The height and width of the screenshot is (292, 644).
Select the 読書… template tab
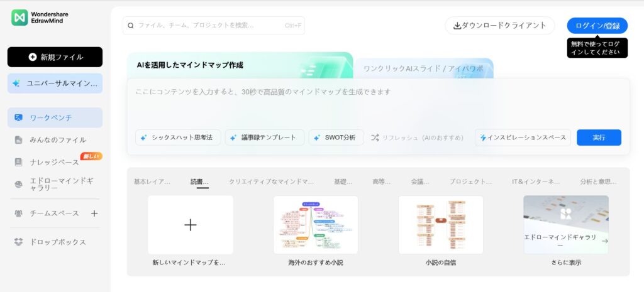199,181
